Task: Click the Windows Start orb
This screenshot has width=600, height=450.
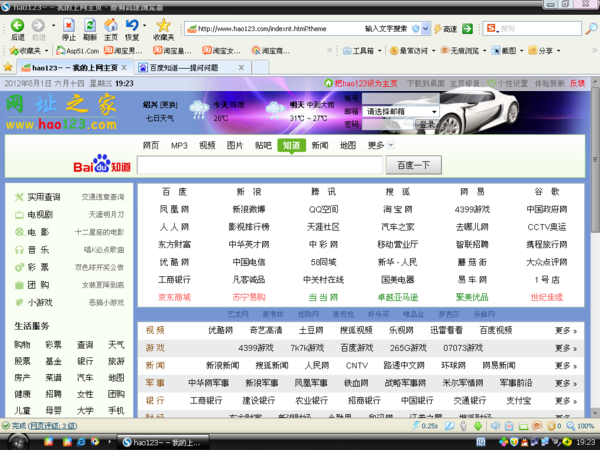Action: pyautogui.click(x=17, y=442)
